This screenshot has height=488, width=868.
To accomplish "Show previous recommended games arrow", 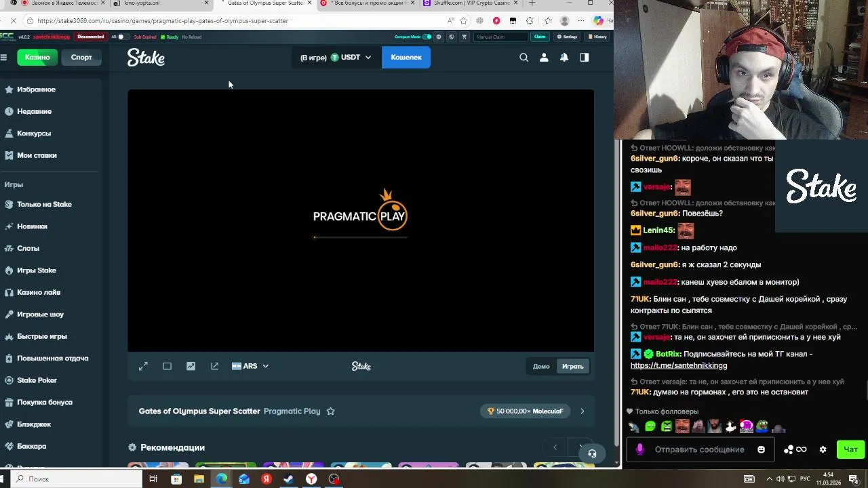I will [555, 447].
